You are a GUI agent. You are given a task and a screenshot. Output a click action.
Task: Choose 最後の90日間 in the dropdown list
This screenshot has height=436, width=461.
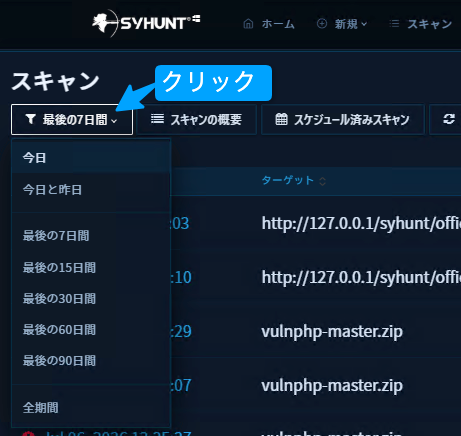click(x=91, y=360)
